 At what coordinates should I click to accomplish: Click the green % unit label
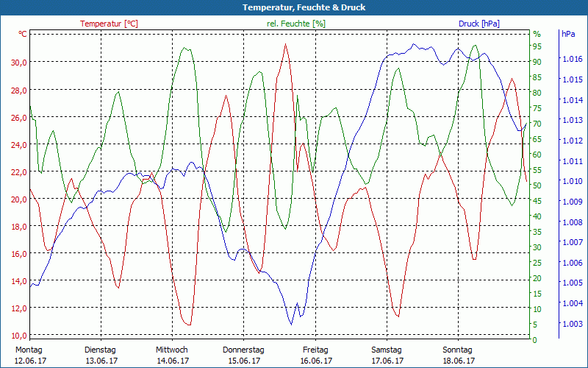tap(537, 34)
